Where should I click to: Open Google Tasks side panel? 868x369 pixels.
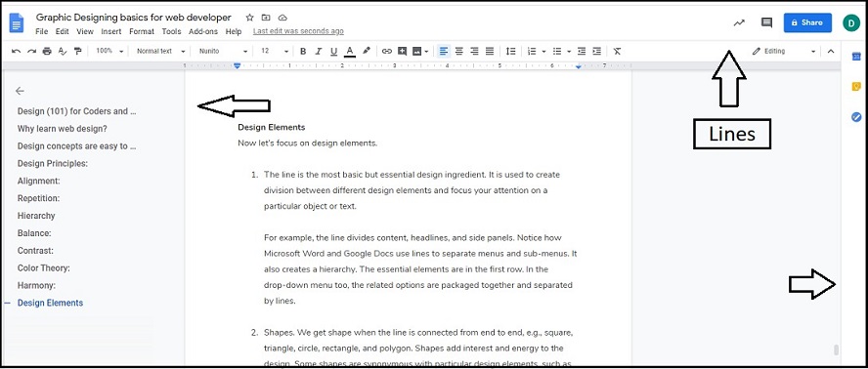point(856,117)
